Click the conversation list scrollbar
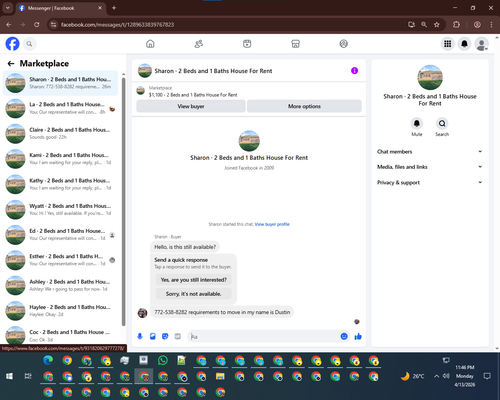The image size is (500, 400). pos(123,202)
